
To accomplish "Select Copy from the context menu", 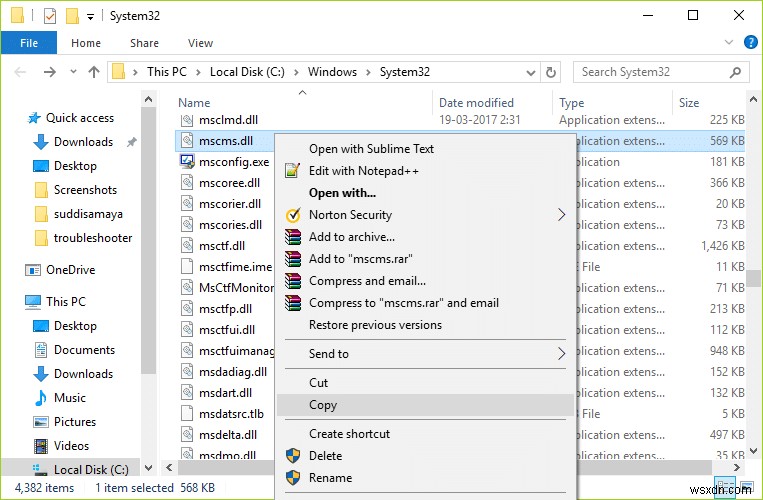I will pyautogui.click(x=323, y=405).
